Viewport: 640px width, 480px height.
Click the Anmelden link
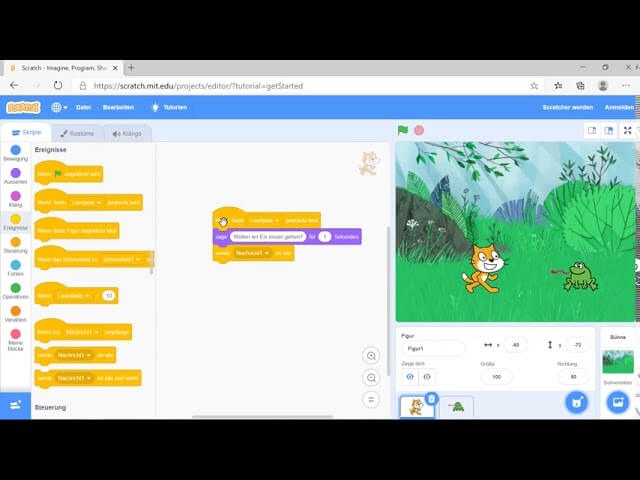(x=619, y=107)
